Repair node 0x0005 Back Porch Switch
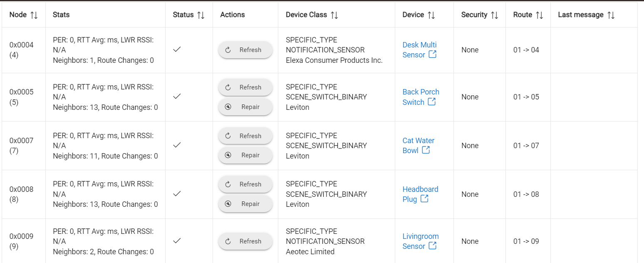The width and height of the screenshot is (644, 263). tap(245, 107)
